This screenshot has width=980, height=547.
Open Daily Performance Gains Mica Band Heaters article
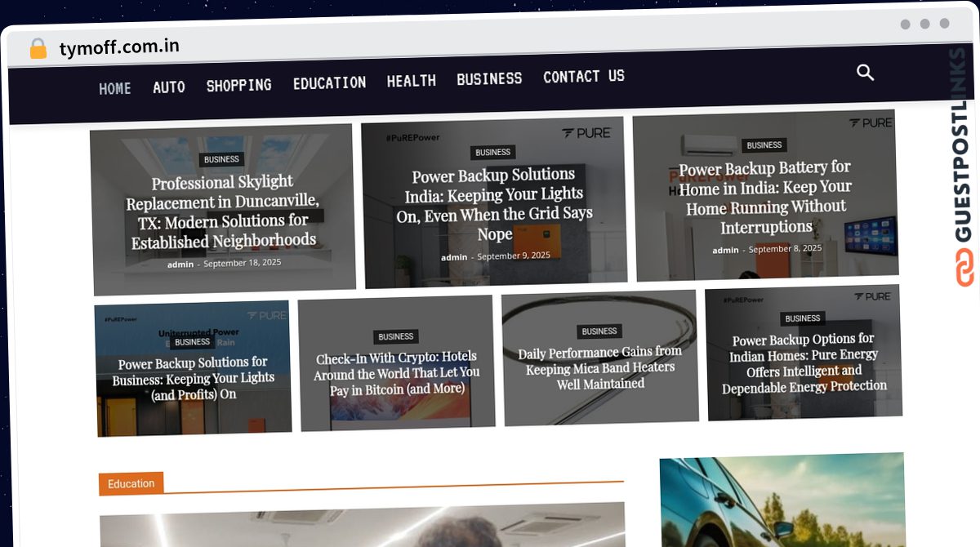600,367
